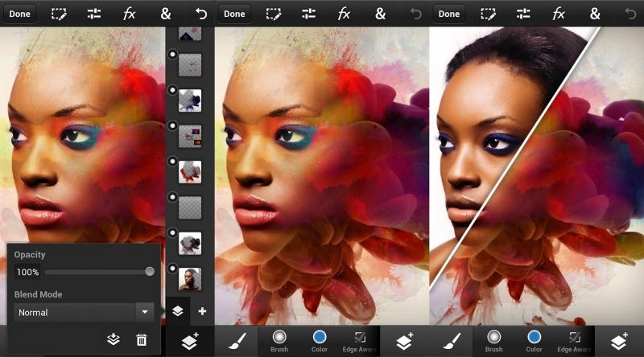
Task: Toggle visibility of the empty checkerboard layer
Action: coord(172,197)
